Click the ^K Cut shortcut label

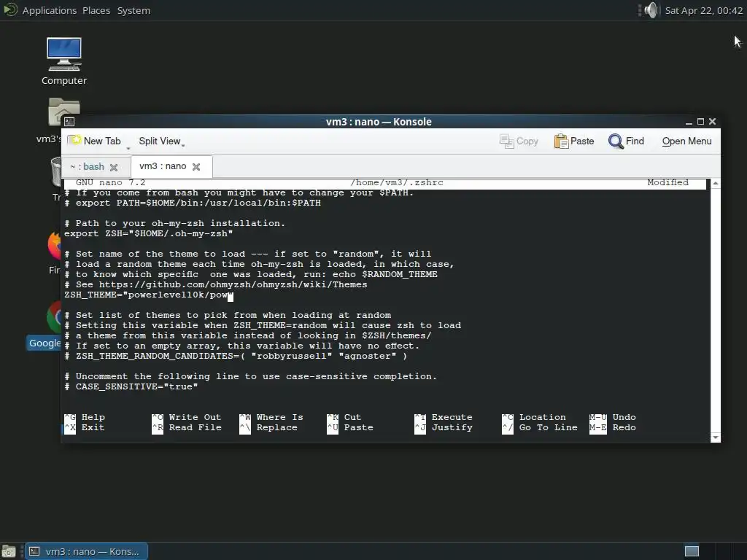344,418
